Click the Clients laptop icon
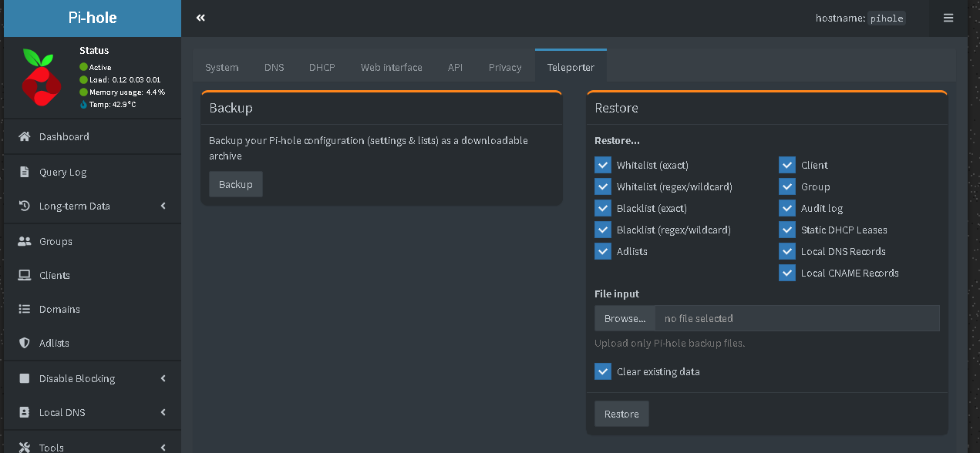 click(24, 275)
